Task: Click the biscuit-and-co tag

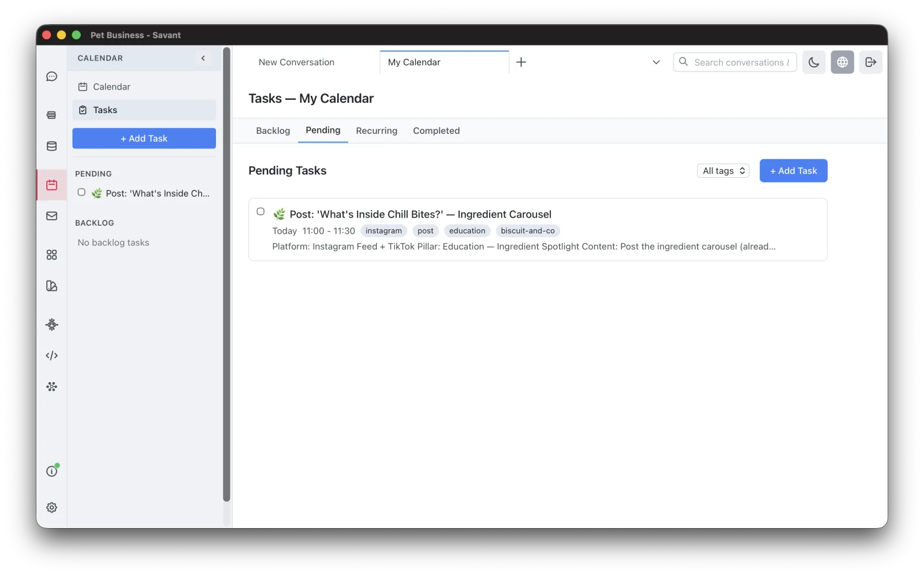Action: tap(528, 231)
